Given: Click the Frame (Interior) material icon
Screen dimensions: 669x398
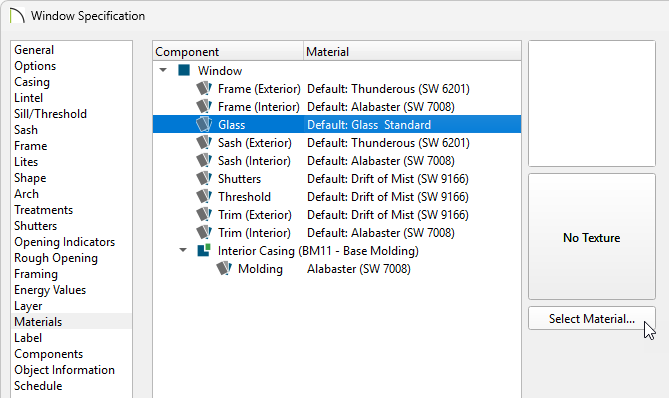Looking at the screenshot, I should tap(204, 107).
